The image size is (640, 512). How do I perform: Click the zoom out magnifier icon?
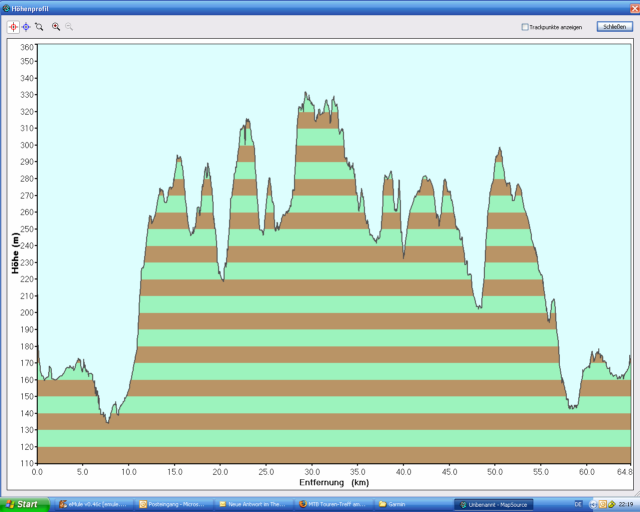(69, 27)
